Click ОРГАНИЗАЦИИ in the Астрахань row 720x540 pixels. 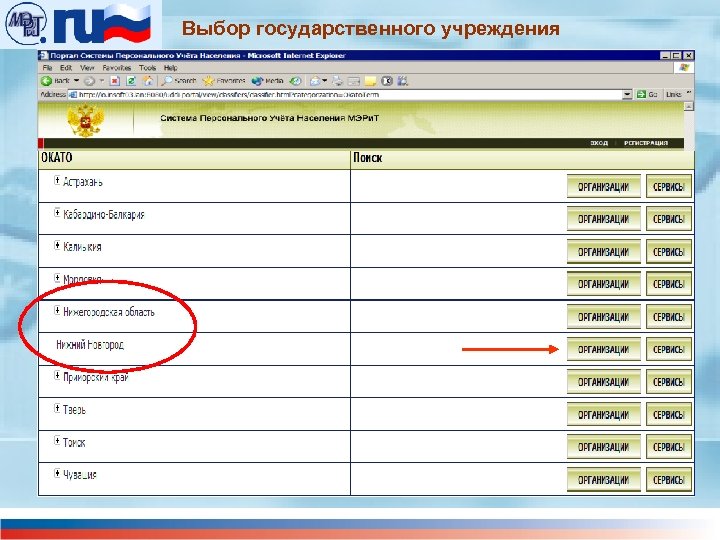pos(603,186)
